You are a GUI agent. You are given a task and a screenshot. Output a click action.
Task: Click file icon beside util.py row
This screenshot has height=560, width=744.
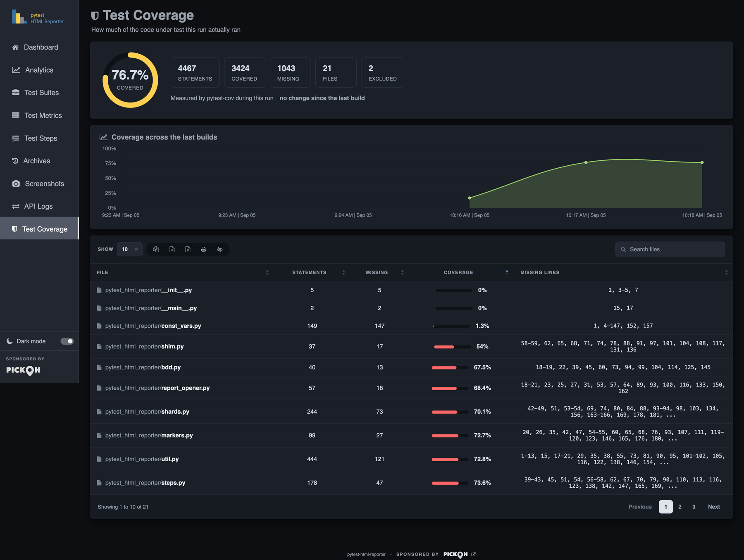99,459
